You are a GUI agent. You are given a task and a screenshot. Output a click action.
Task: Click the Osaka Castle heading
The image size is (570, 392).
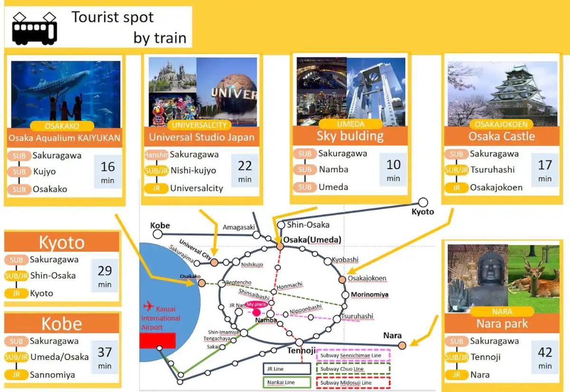click(x=502, y=136)
